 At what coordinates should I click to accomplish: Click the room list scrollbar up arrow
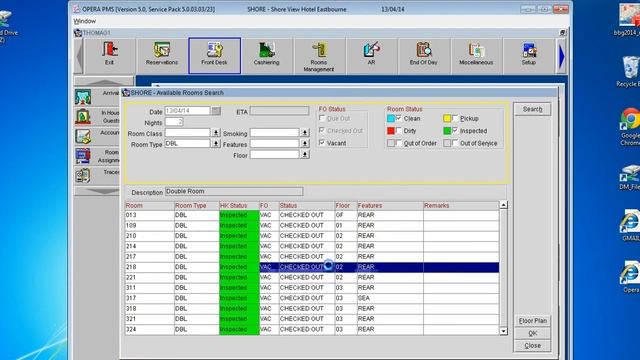(504, 205)
